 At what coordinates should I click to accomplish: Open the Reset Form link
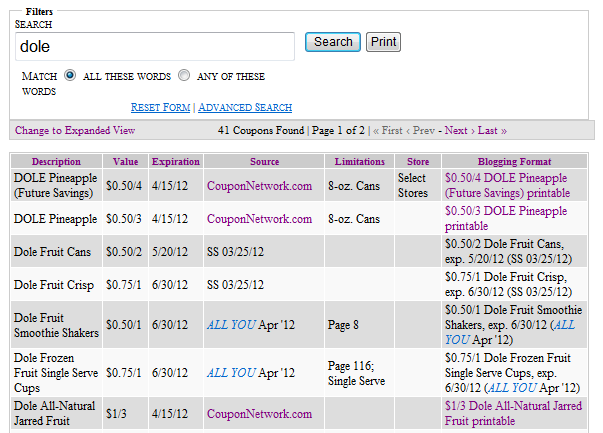[160, 107]
